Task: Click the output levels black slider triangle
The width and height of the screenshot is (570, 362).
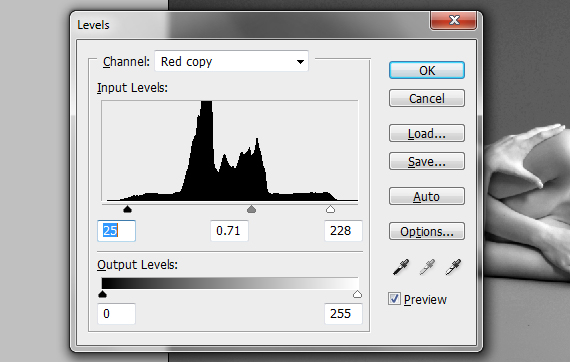Action: [x=103, y=294]
